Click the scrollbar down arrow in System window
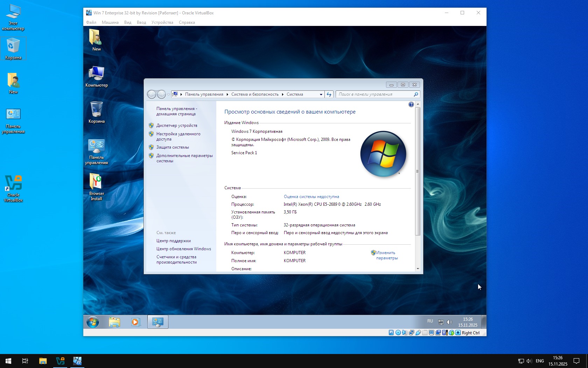The height and width of the screenshot is (368, 588). [x=418, y=269]
